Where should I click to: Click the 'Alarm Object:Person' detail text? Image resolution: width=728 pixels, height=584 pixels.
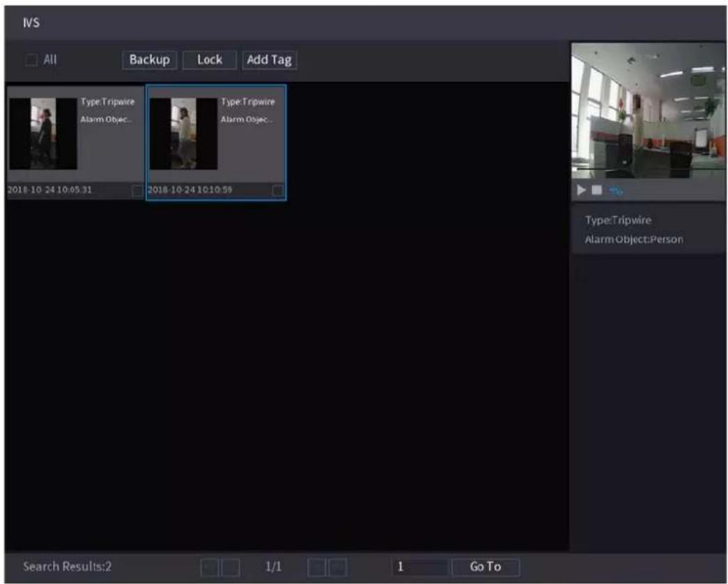(634, 239)
